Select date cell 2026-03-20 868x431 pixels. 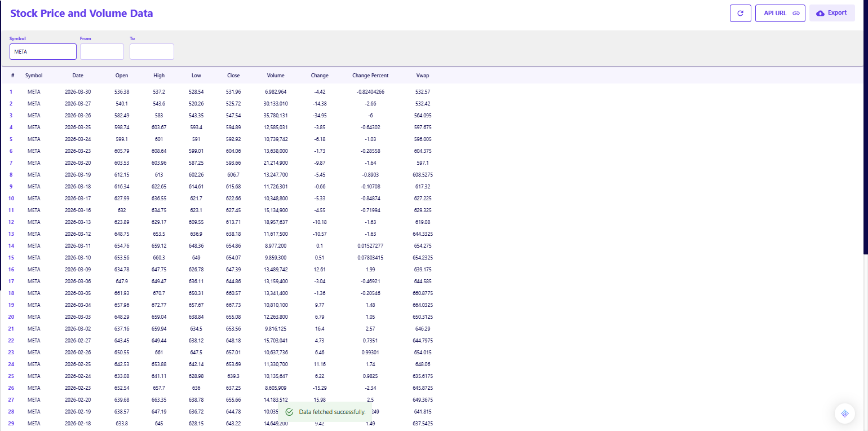click(78, 162)
